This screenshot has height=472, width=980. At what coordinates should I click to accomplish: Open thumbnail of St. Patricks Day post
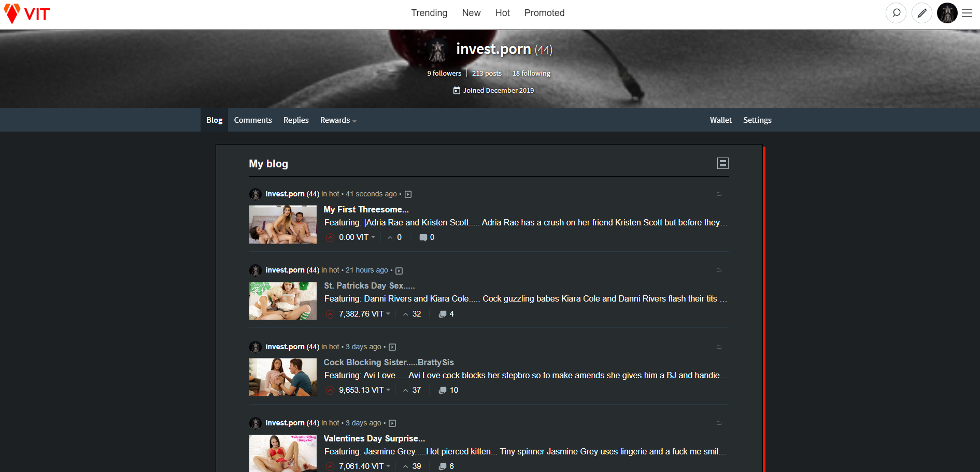tap(283, 301)
